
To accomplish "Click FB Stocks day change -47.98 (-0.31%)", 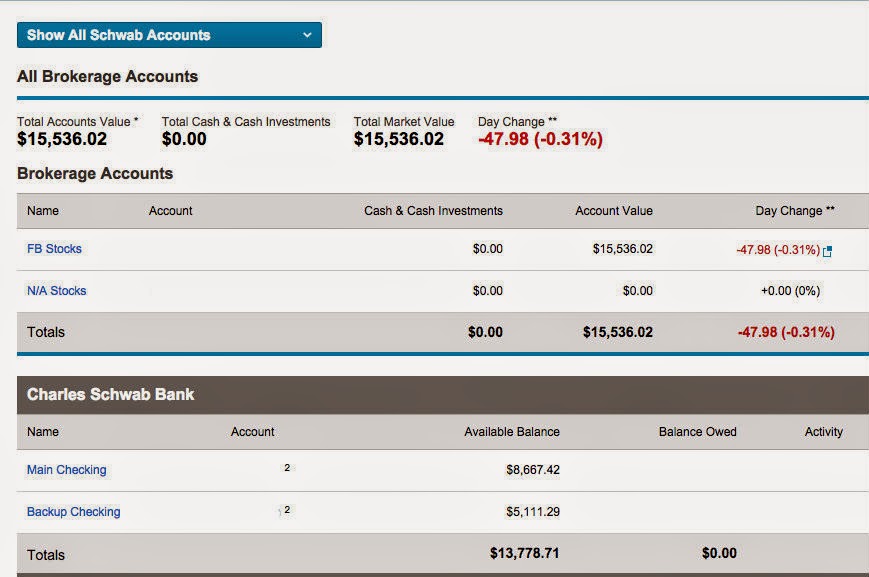I will (778, 250).
